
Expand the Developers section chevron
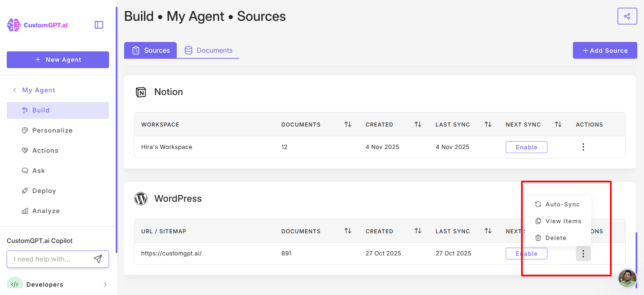105,285
